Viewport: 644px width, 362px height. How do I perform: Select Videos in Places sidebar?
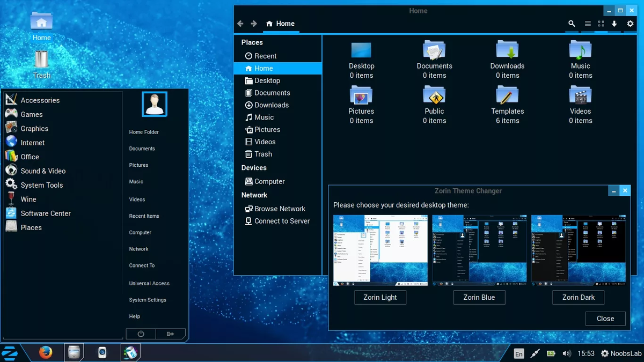(x=277, y=142)
